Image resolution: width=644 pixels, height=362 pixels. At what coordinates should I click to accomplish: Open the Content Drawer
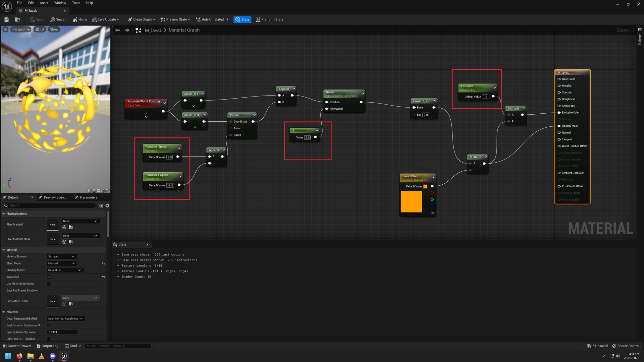pos(17,346)
